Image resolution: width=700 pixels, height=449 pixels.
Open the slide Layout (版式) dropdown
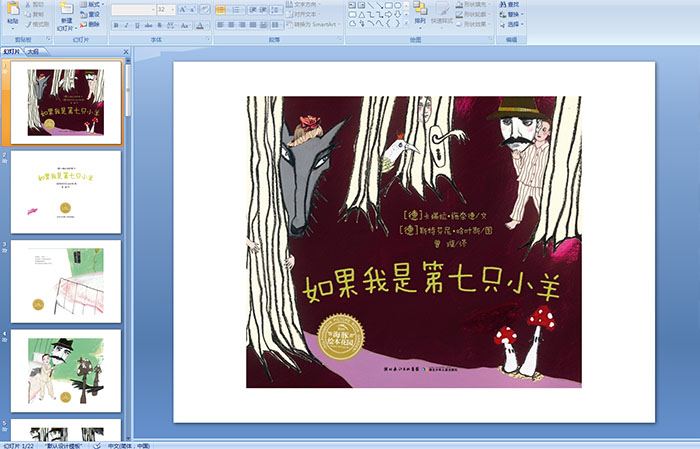(x=92, y=4)
